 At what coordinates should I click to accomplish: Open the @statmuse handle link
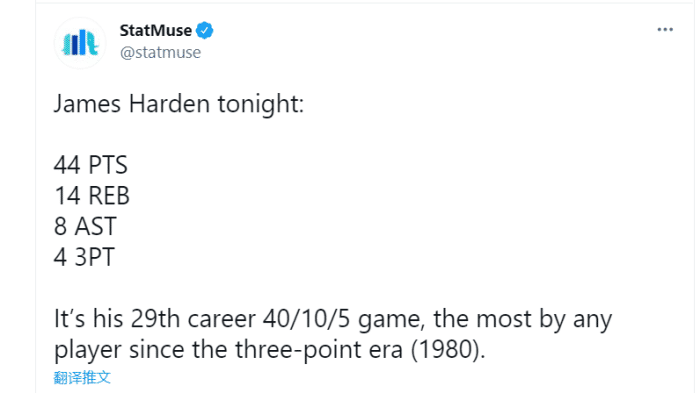[x=160, y=52]
